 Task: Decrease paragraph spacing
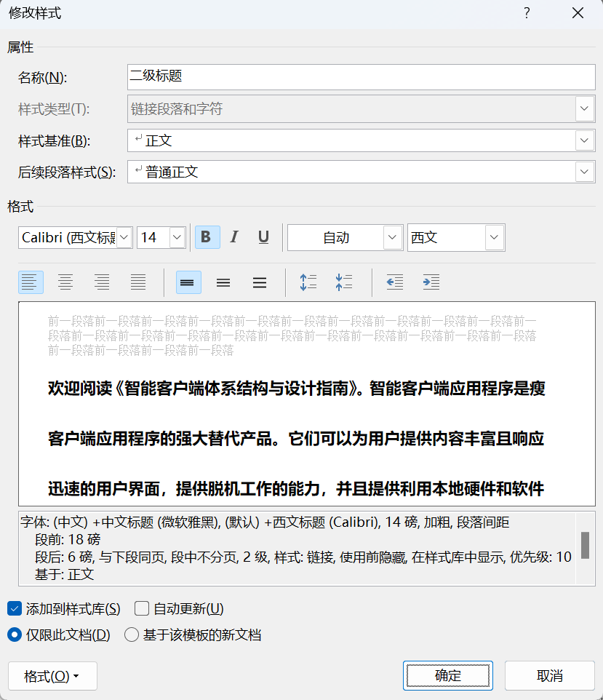(x=344, y=282)
